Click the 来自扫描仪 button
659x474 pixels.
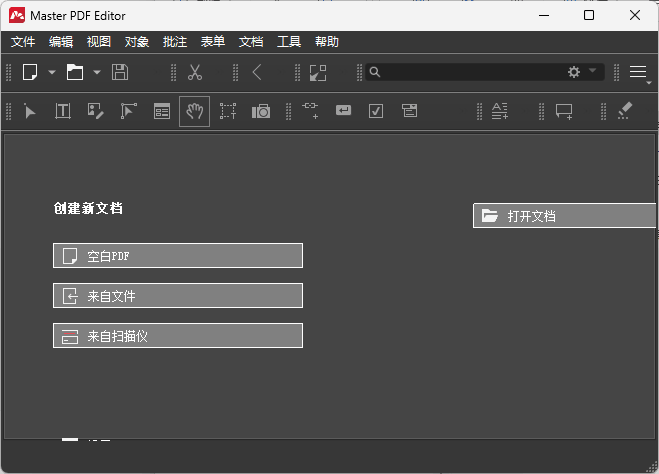tap(178, 335)
